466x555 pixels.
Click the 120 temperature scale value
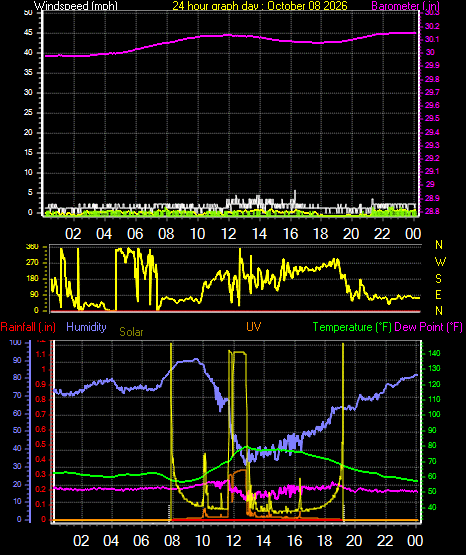coord(434,384)
